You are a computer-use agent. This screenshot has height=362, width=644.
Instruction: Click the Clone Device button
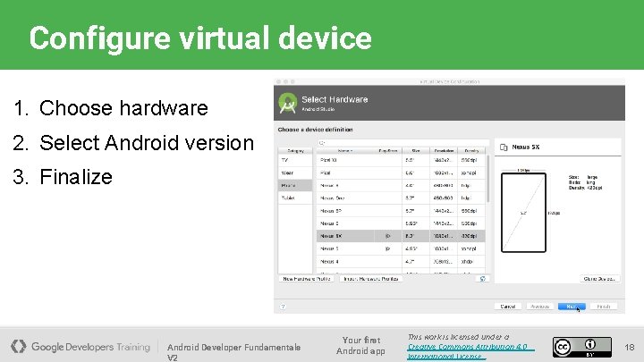599,279
